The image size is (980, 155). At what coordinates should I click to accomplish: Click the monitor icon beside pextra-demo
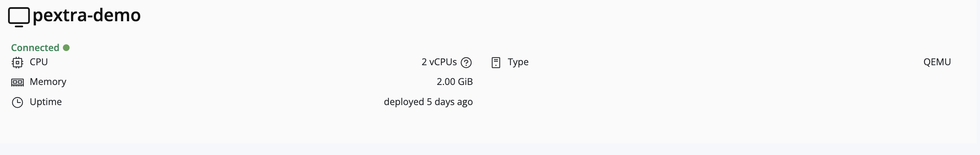pyautogui.click(x=19, y=17)
